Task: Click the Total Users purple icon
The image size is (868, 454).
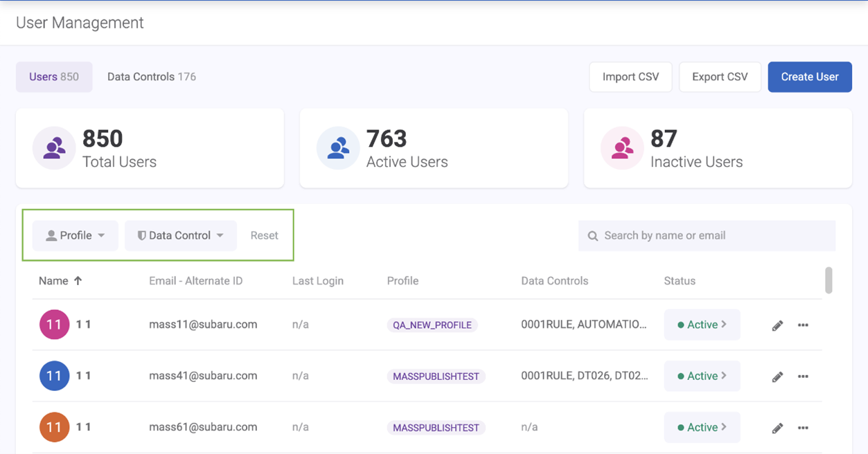Action: click(x=54, y=148)
